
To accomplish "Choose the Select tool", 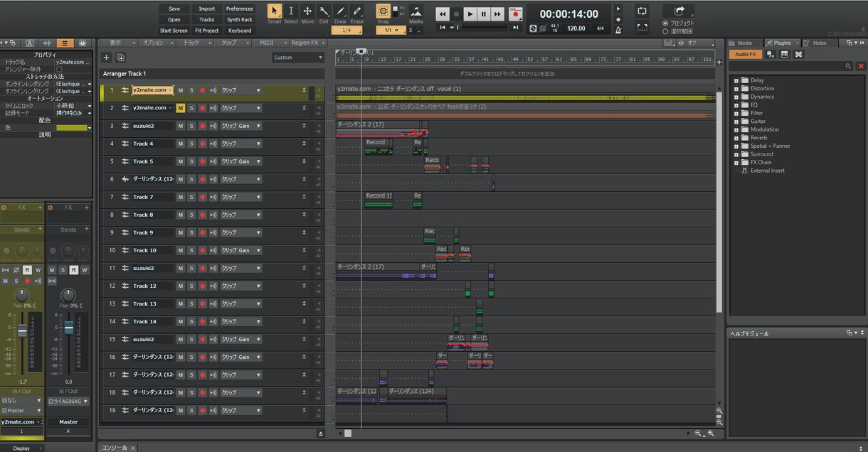I will pyautogui.click(x=291, y=11).
